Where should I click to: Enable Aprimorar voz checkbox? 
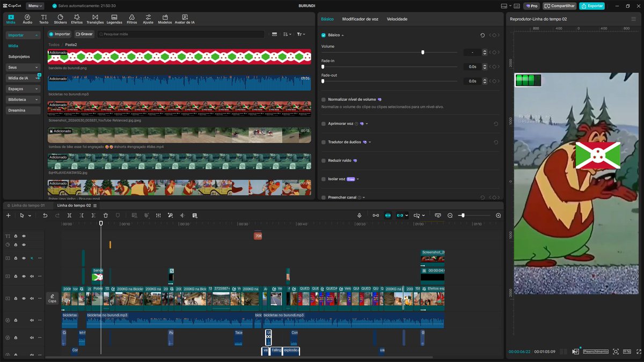(x=324, y=123)
